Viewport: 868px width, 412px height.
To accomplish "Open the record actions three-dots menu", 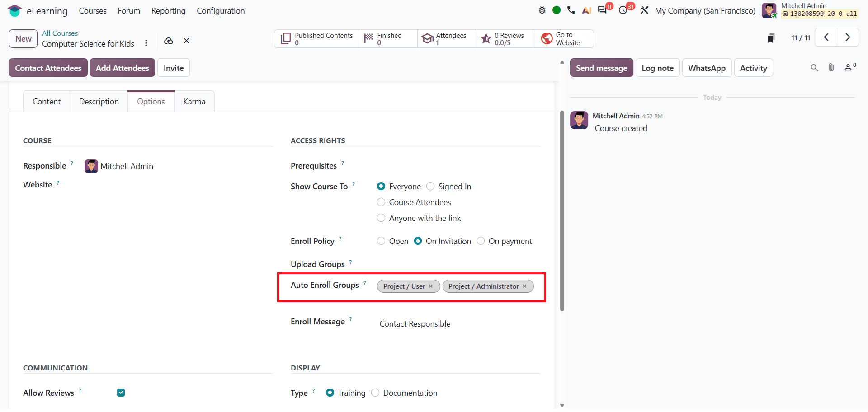I will pyautogui.click(x=146, y=43).
